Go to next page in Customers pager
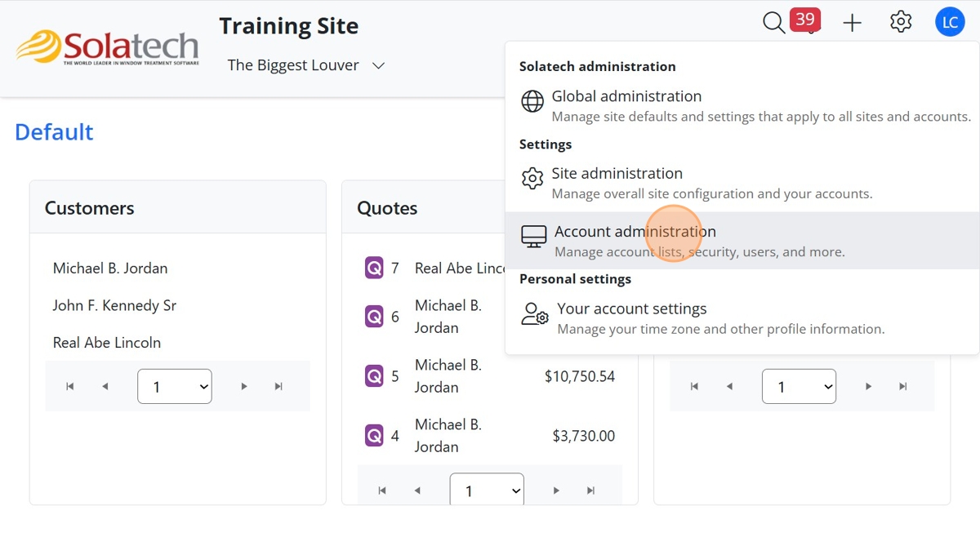Image resolution: width=980 pixels, height=546 pixels. [x=244, y=386]
